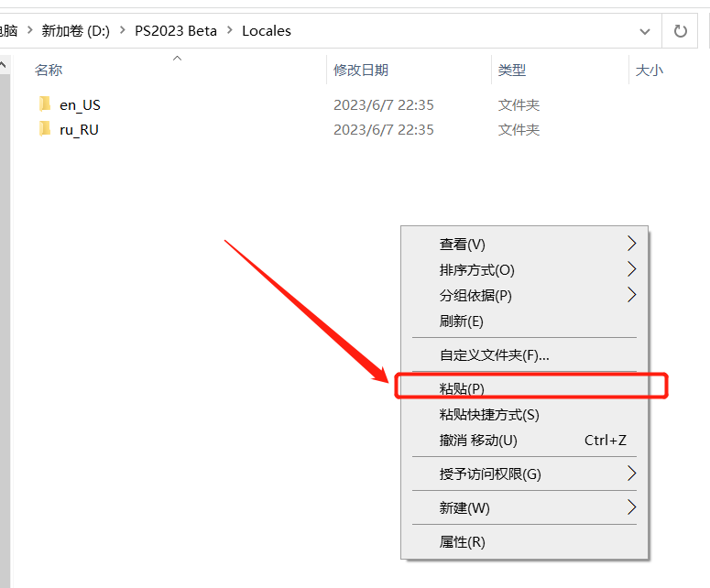
Task: Click the ru_RU folder icon
Action: point(45,129)
